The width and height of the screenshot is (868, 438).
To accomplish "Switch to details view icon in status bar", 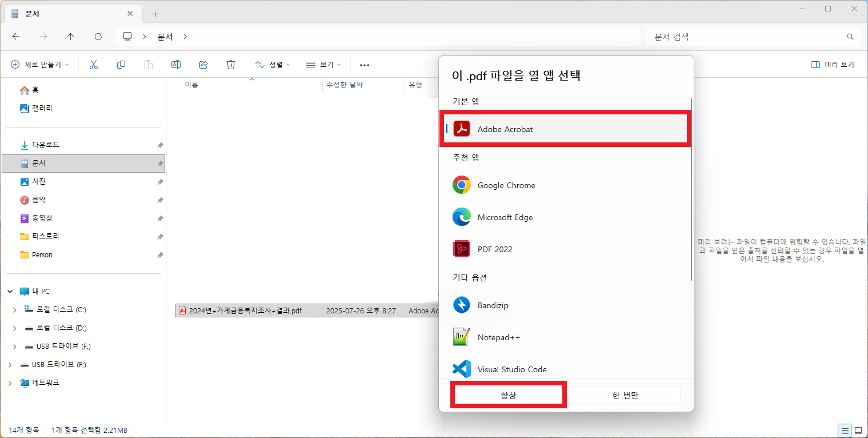I will point(845,430).
